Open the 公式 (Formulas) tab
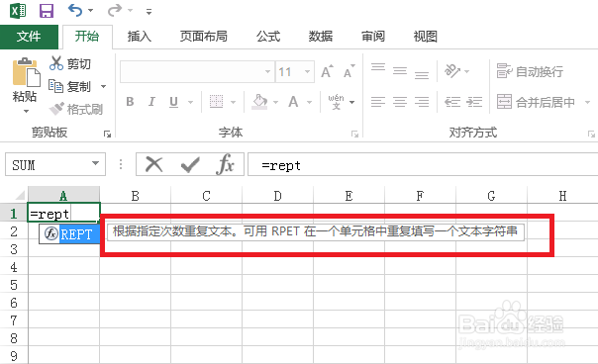The width and height of the screenshot is (598, 364). pos(268,37)
